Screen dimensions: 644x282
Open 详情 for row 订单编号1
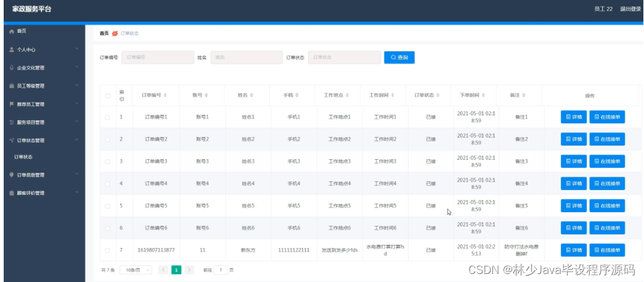(x=574, y=117)
